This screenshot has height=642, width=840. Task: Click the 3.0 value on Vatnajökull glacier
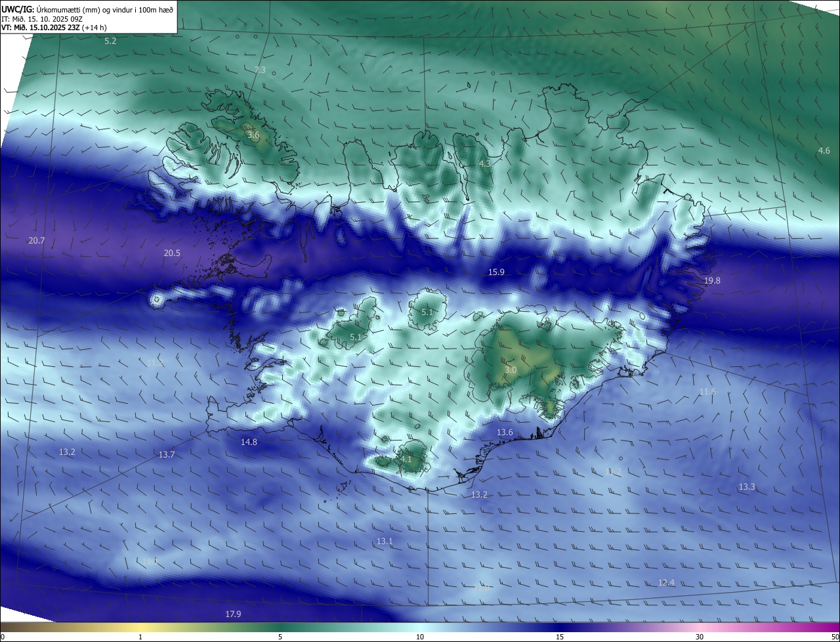point(511,371)
